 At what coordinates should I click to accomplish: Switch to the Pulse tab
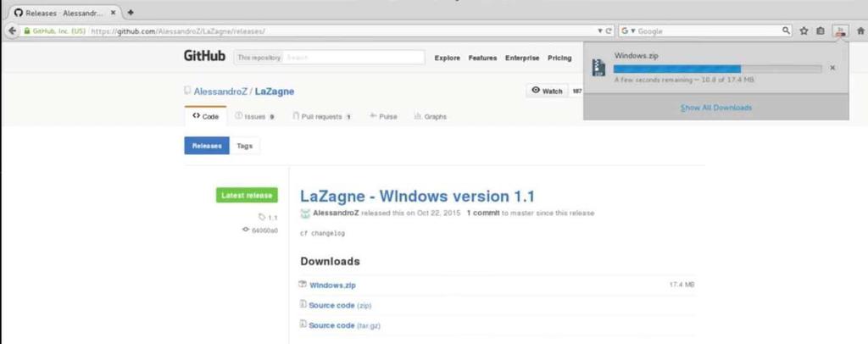pos(383,117)
